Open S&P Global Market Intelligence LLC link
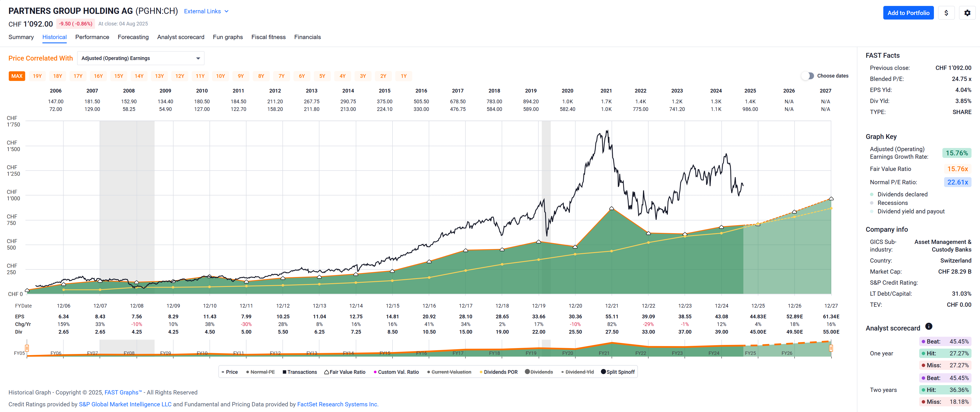 coord(125,404)
